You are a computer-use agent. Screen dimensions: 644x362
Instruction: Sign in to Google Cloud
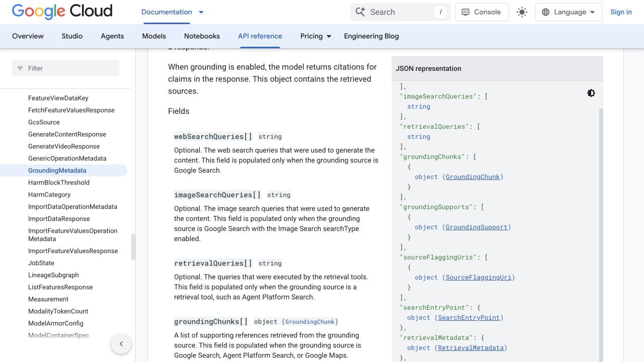(x=621, y=12)
